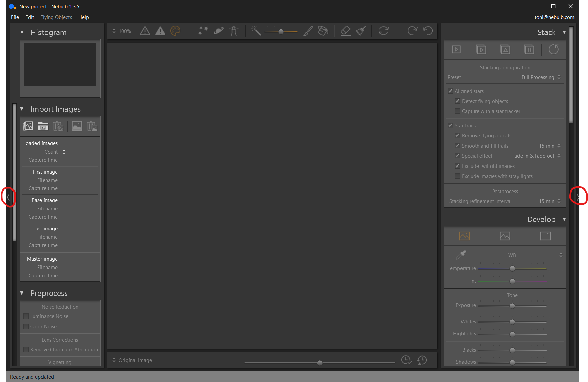Viewport: 588px width, 382px height.
Task: Open the File menu
Action: (15, 17)
